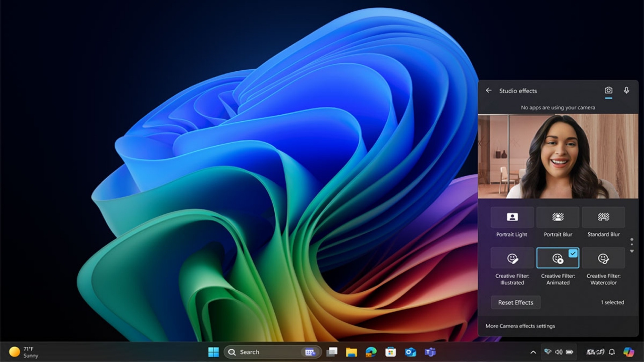
Task: Open Copilot from the taskbar corner
Action: point(629,352)
